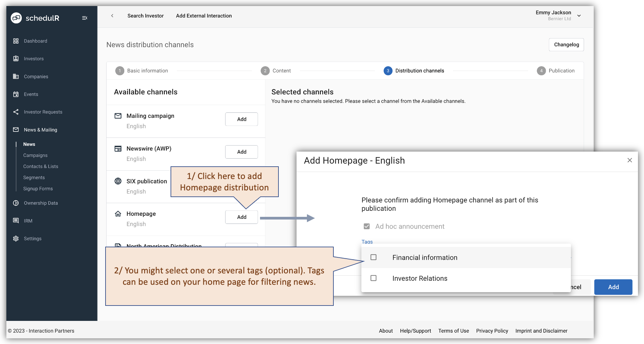Click the Events calendar icon
644x344 pixels.
[16, 94]
